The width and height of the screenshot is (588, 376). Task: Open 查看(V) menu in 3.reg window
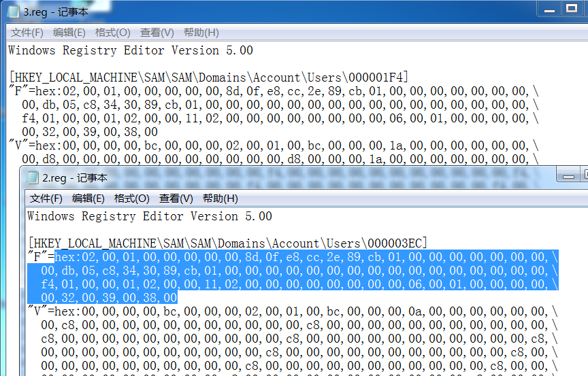(x=157, y=33)
